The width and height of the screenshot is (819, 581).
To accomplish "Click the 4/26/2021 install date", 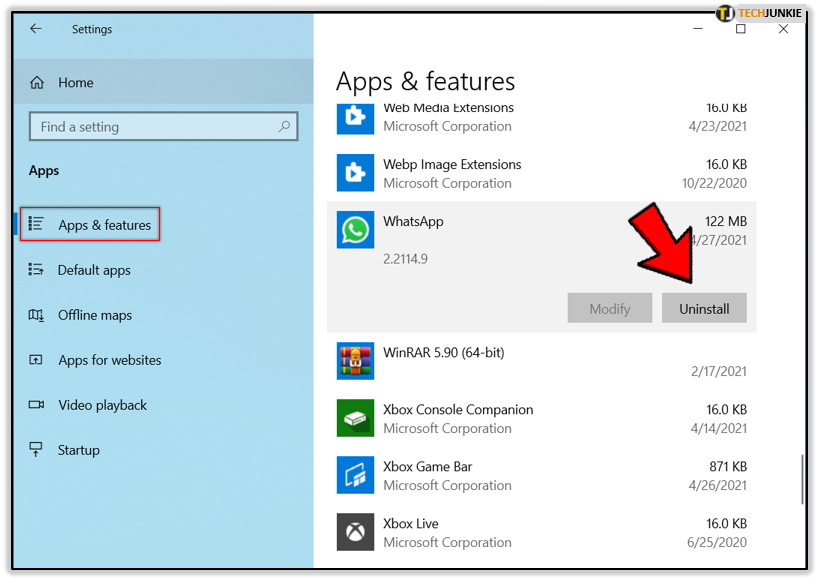I will point(718,485).
